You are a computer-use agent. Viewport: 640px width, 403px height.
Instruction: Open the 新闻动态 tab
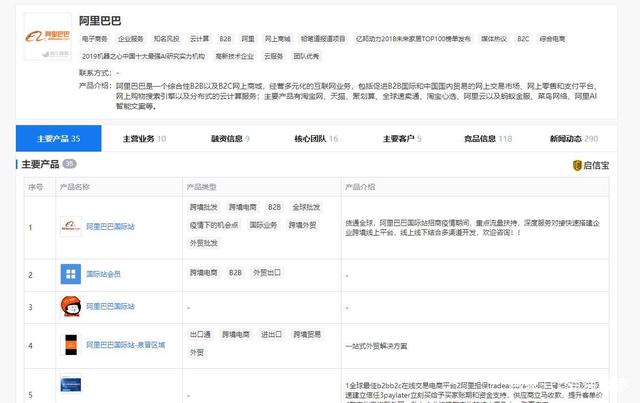point(574,139)
